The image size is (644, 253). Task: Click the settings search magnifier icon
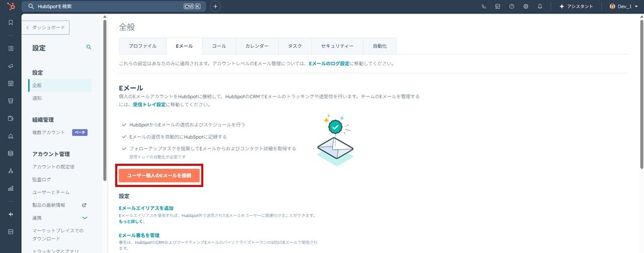[89, 47]
